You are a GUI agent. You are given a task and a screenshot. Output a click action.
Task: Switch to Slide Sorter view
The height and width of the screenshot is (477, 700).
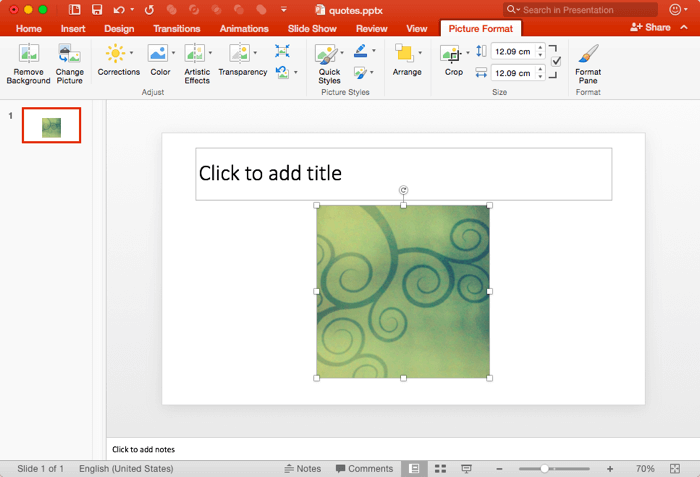[440, 469]
